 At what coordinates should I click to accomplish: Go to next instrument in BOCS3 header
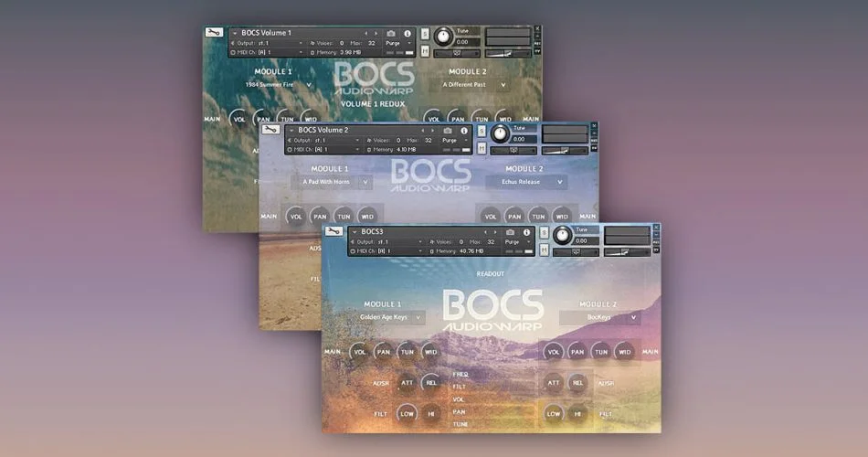point(495,232)
